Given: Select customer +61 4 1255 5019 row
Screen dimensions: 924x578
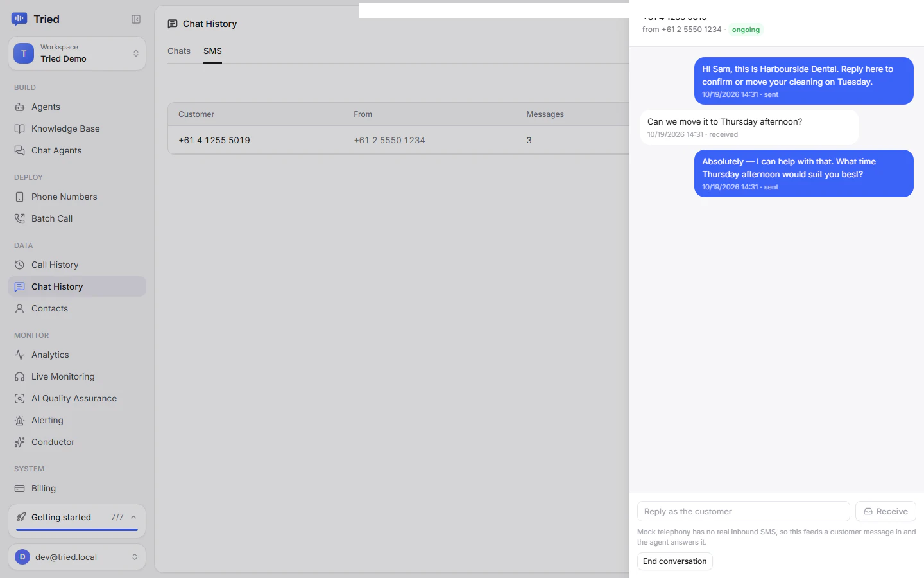Looking at the screenshot, I should (398, 140).
